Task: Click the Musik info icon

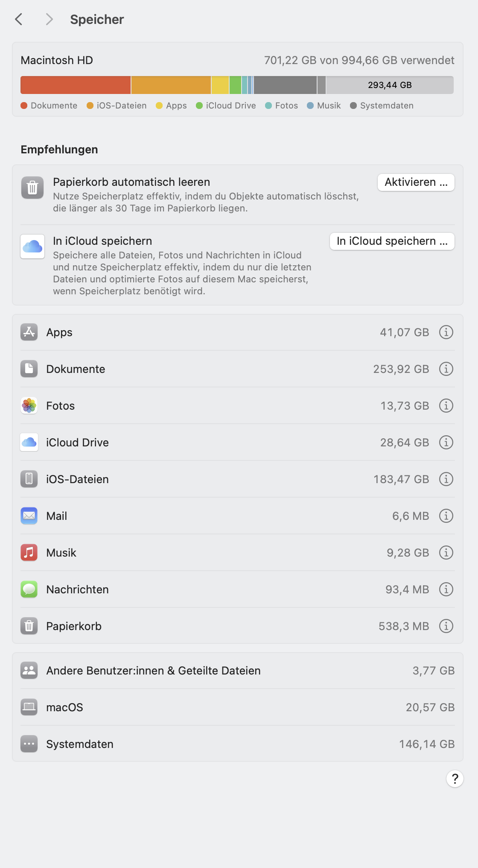Action: [x=446, y=553]
